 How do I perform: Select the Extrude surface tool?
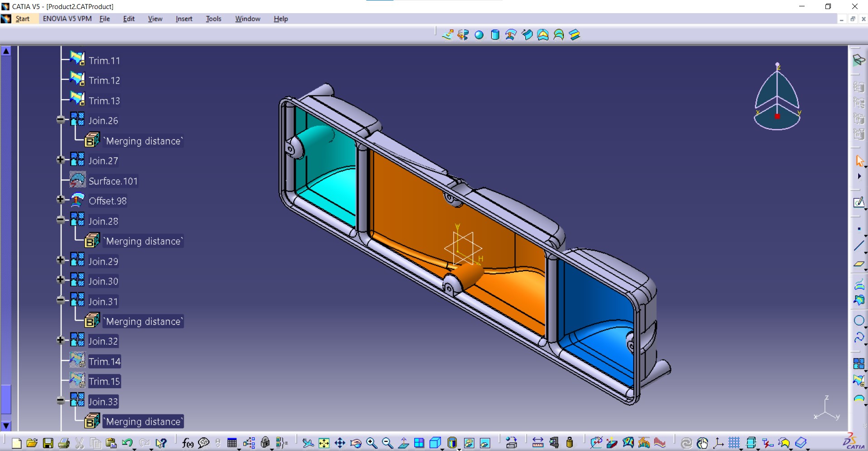pos(447,35)
